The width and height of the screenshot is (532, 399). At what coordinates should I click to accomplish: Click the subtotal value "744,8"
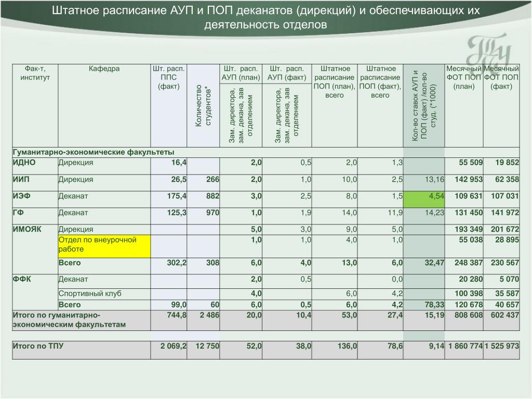tap(177, 315)
